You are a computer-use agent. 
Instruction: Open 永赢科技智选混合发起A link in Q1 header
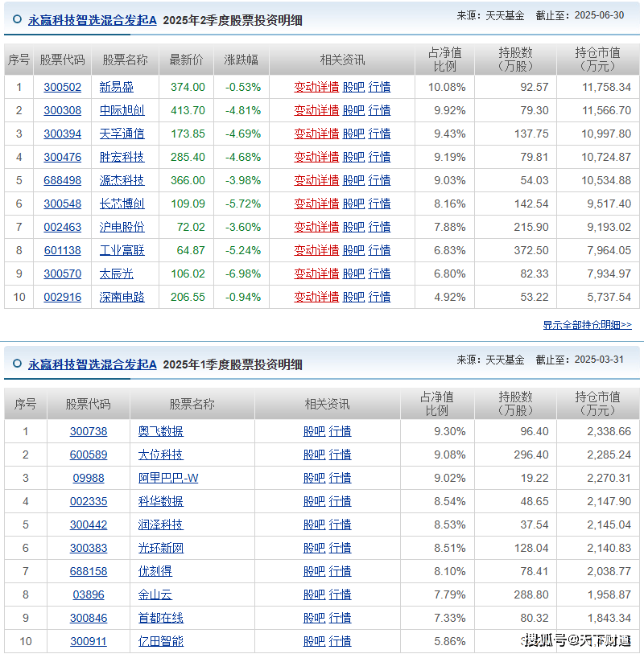(x=92, y=364)
